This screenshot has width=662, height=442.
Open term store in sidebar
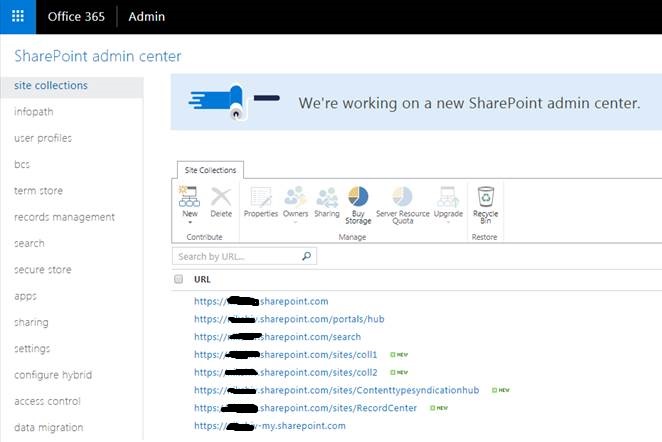(38, 191)
